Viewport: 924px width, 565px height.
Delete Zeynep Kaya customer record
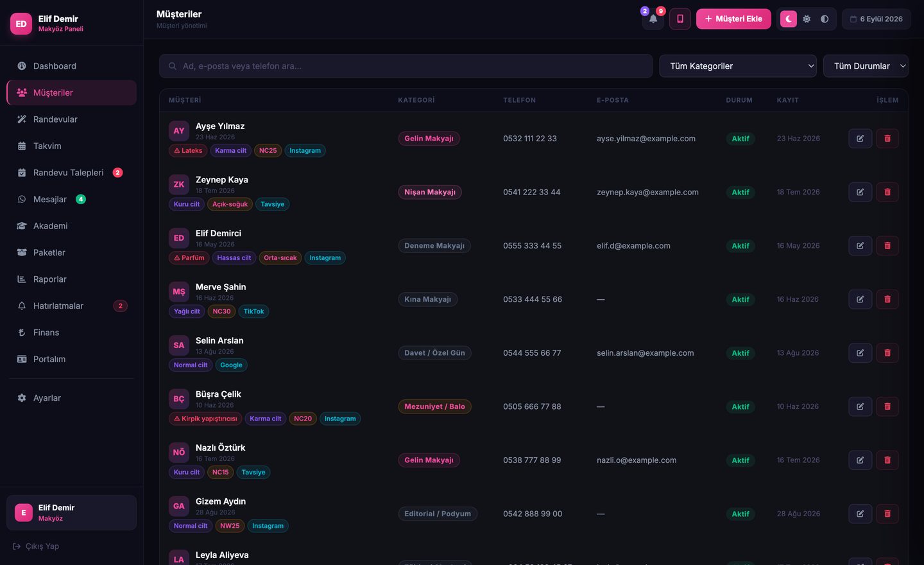click(887, 192)
